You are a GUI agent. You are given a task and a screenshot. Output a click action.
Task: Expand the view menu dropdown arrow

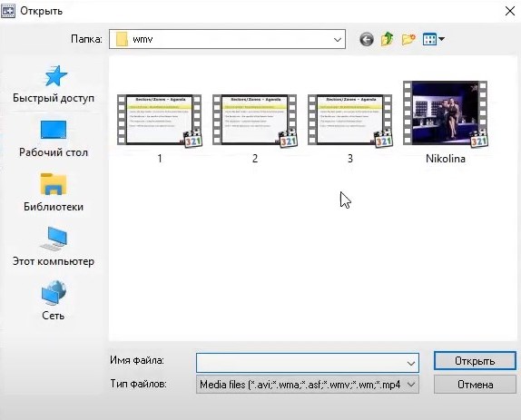click(x=441, y=39)
